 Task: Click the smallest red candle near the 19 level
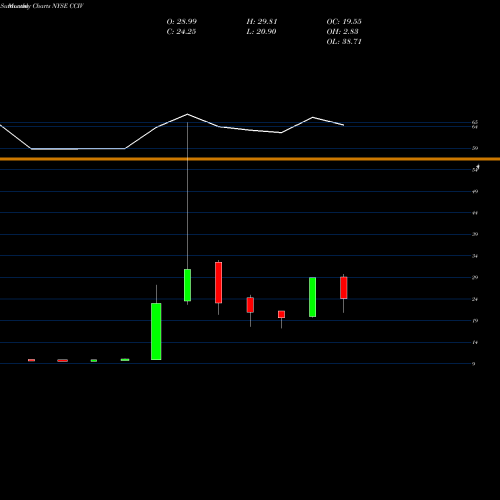click(281, 314)
